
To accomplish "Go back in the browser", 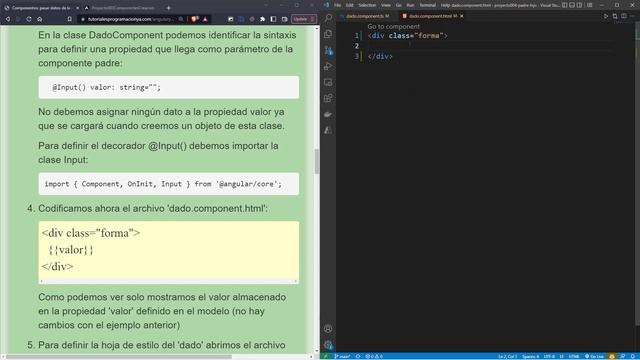I will click(x=7, y=19).
